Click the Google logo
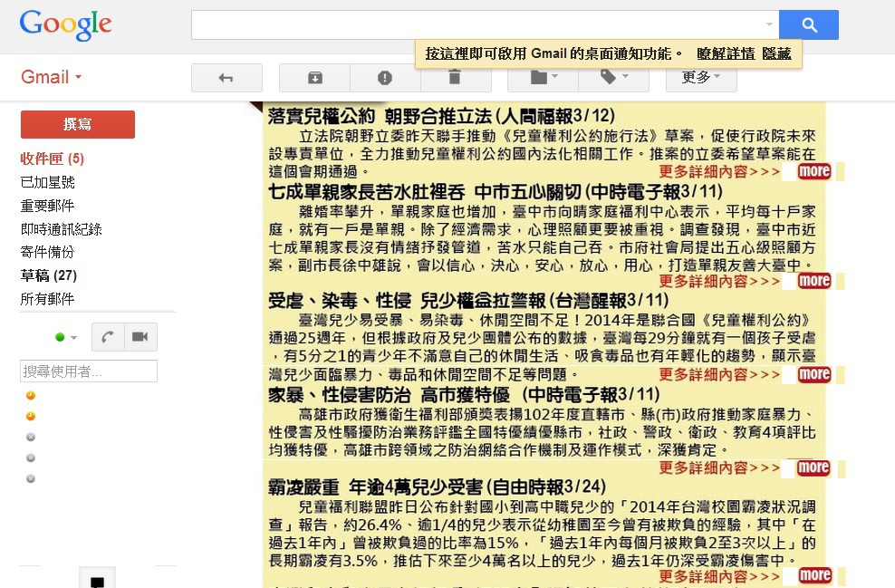895x588 pixels. tap(65, 24)
